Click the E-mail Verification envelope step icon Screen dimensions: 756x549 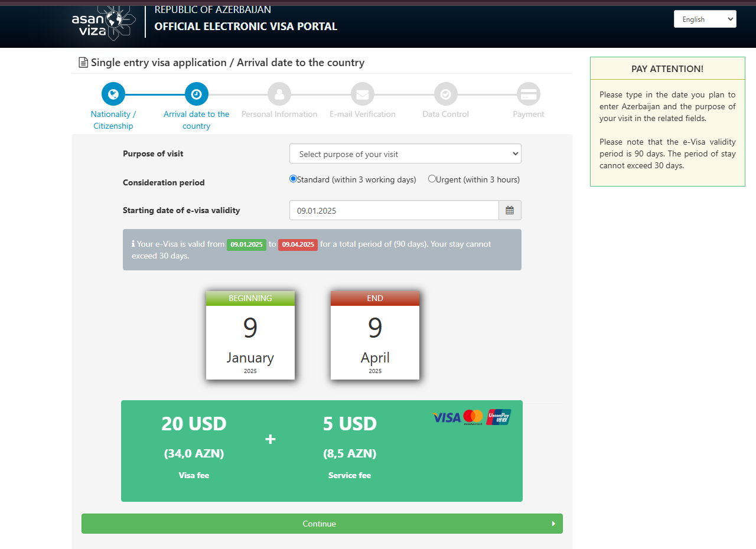(x=363, y=94)
